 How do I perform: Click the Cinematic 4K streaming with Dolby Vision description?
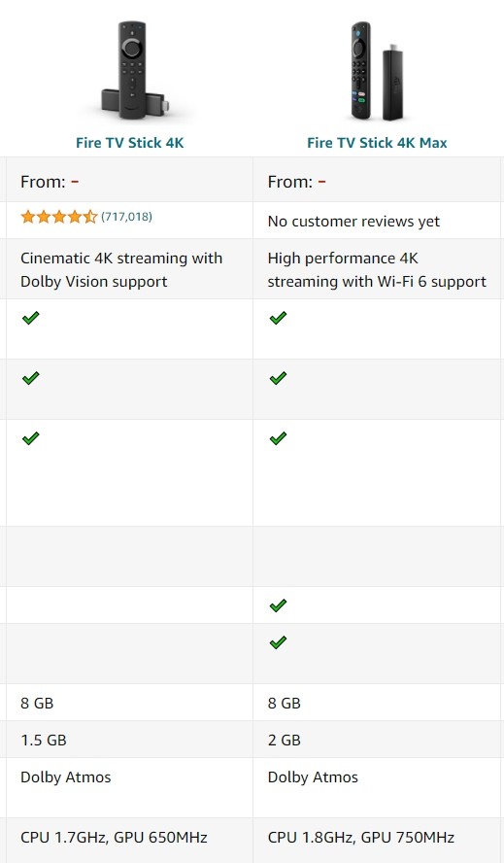[121, 270]
